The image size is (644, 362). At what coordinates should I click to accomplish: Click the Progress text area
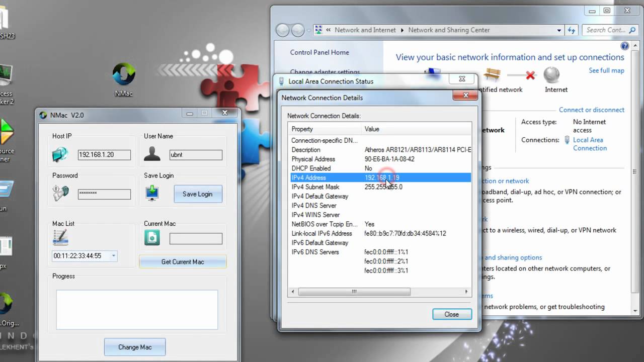pyautogui.click(x=137, y=309)
